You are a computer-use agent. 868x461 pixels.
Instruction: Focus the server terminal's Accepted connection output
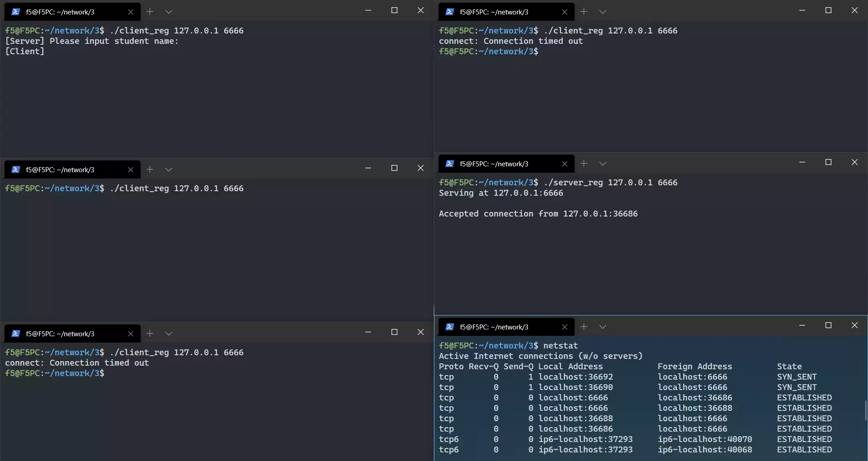point(538,214)
